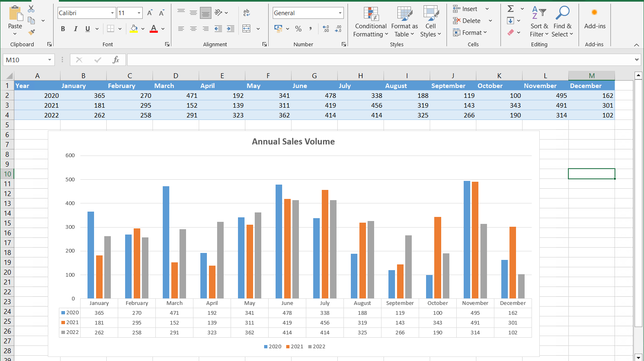Click inside the formula bar input

tap(380, 60)
